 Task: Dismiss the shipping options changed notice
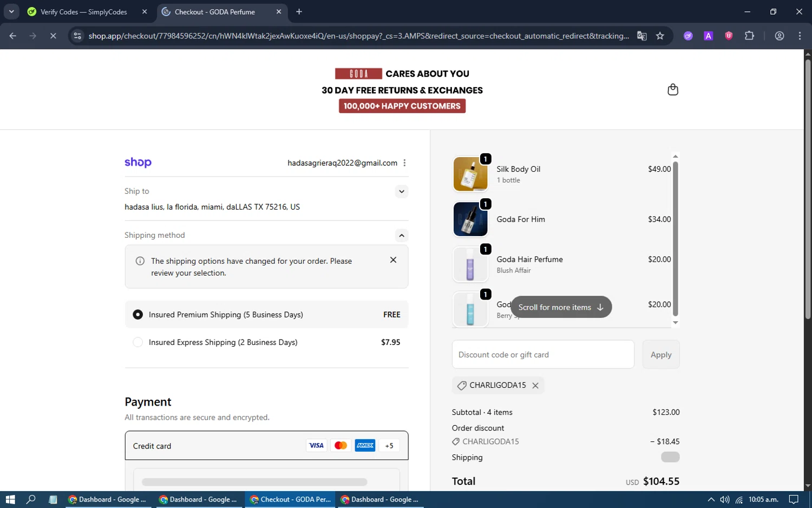(x=393, y=260)
